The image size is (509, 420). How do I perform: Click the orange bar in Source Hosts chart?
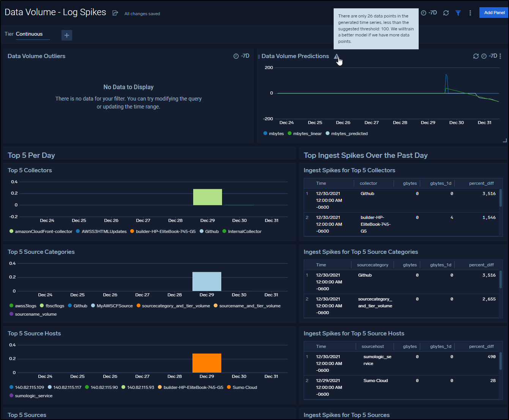207,363
